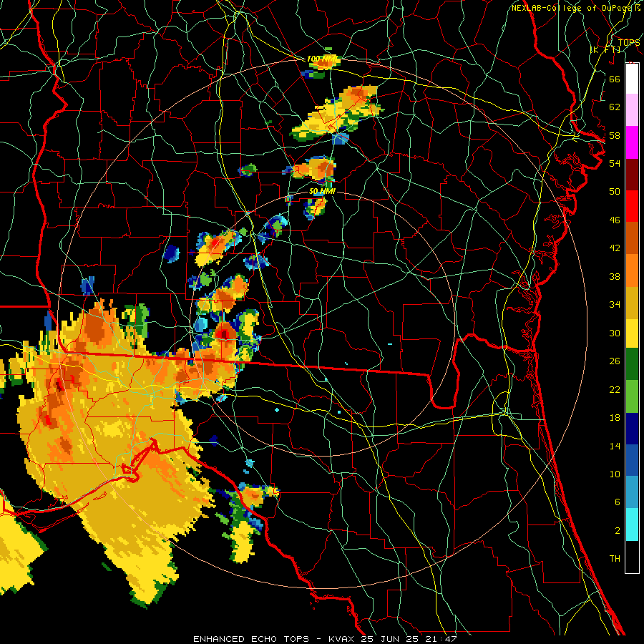This screenshot has height=644, width=644.
Task: Select the 18 legend value label
Action: click(x=615, y=418)
